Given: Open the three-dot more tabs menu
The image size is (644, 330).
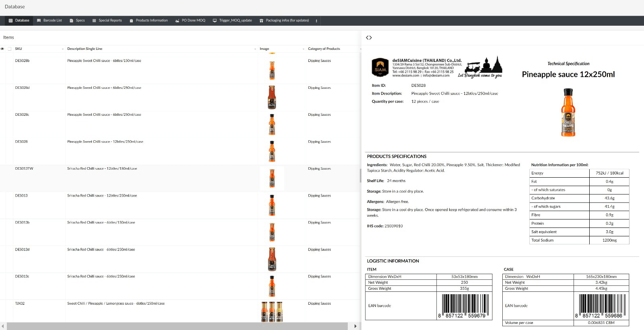Looking at the screenshot, I should 316,20.
